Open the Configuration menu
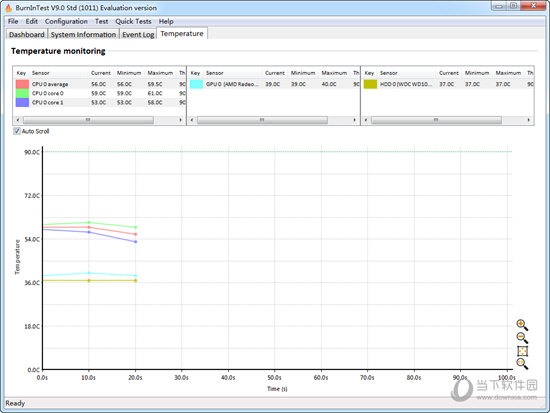 (66, 21)
